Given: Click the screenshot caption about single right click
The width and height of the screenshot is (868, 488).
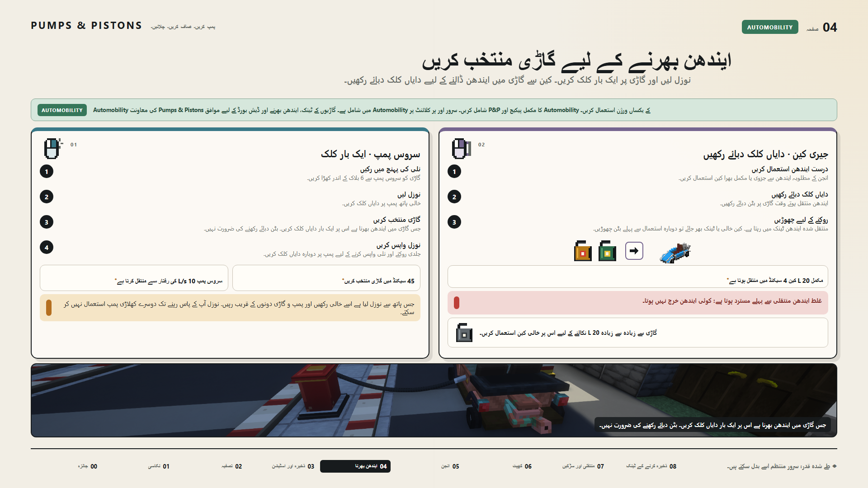Looking at the screenshot, I should (712, 425).
